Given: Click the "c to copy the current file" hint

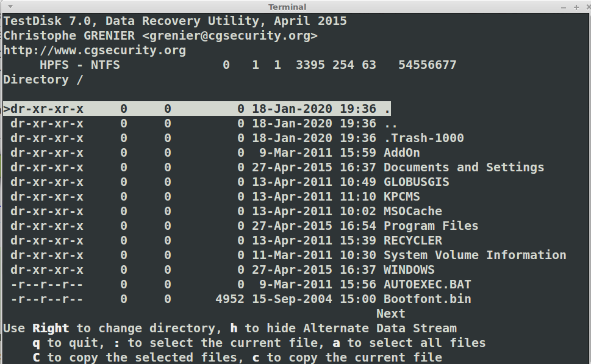Looking at the screenshot, I should 347,357.
